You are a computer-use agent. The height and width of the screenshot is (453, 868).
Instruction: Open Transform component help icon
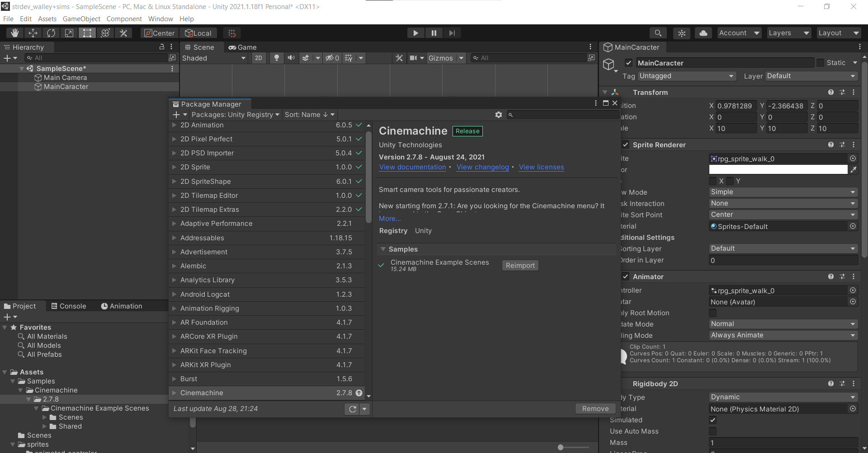[x=831, y=92]
